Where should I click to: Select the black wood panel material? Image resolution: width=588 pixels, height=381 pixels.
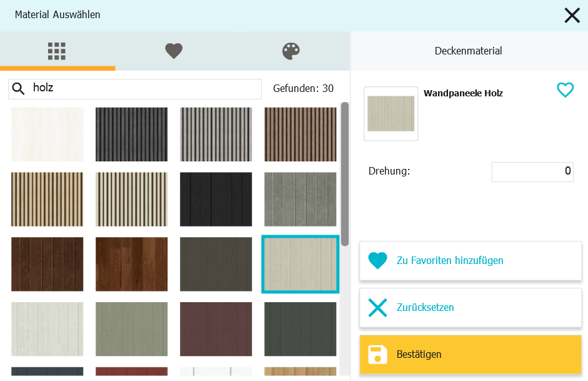[216, 200]
